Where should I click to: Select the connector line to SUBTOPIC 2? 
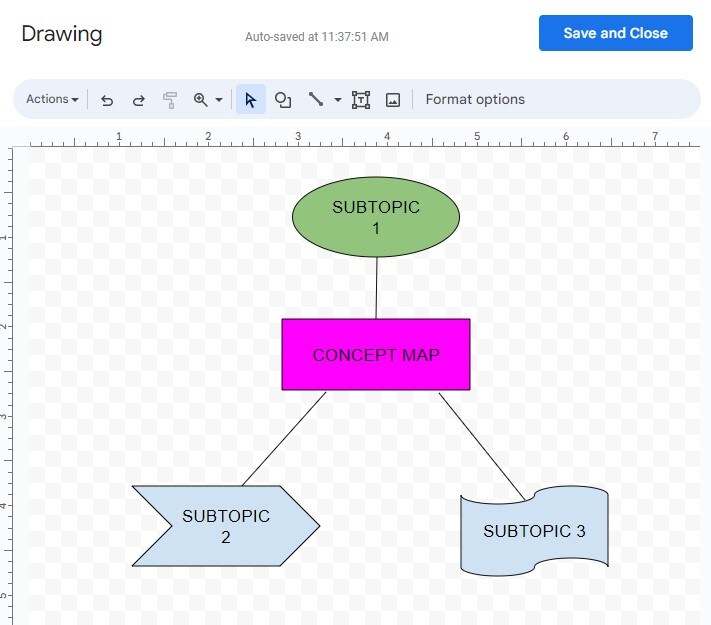[x=284, y=439]
